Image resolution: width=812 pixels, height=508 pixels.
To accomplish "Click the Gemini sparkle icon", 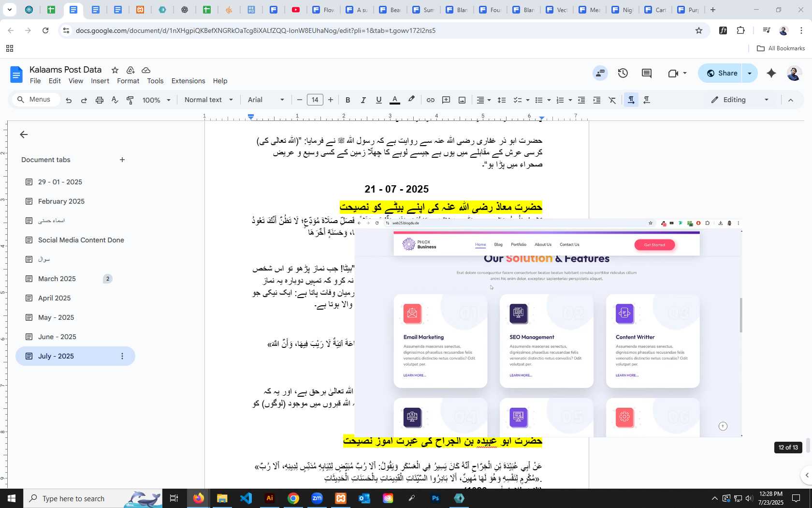I will coord(771,73).
